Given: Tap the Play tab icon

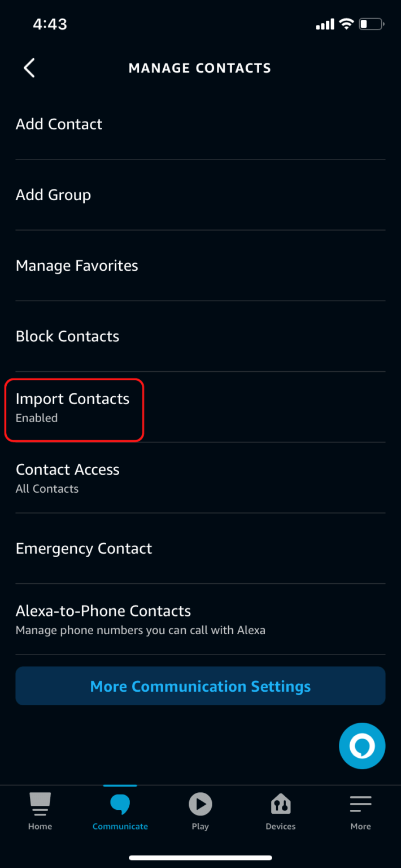Looking at the screenshot, I should pos(200,805).
